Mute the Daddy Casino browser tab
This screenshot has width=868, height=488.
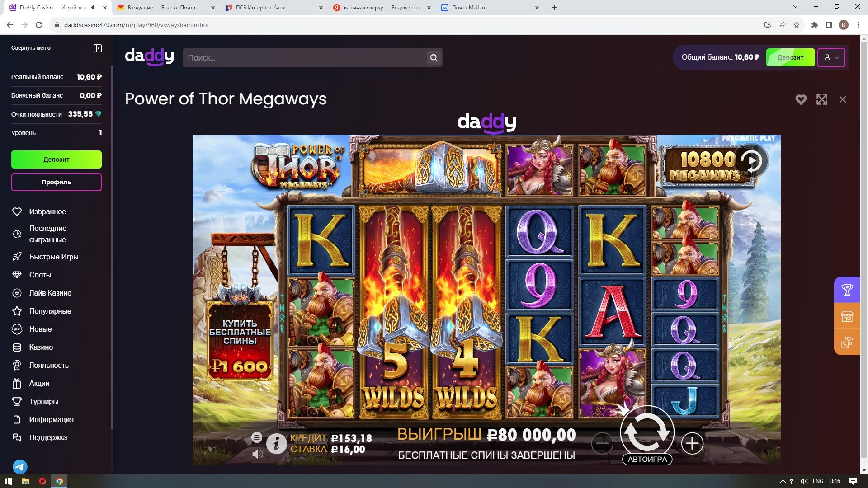pos(94,8)
